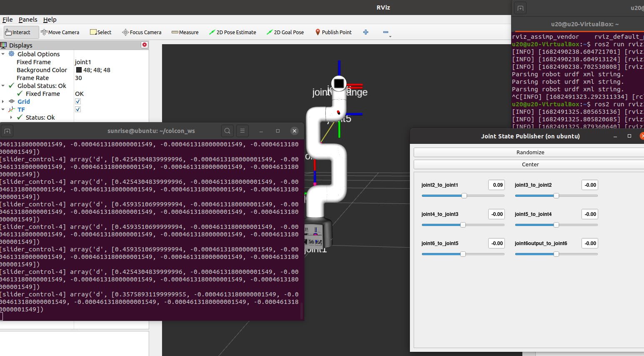
Task: Choose the Select tool in toolbar
Action: (x=100, y=32)
